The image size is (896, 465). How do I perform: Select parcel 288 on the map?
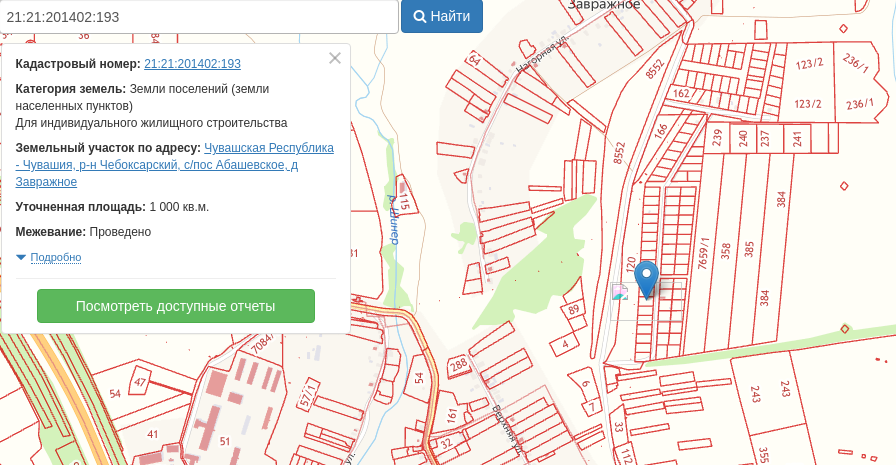coord(458,367)
